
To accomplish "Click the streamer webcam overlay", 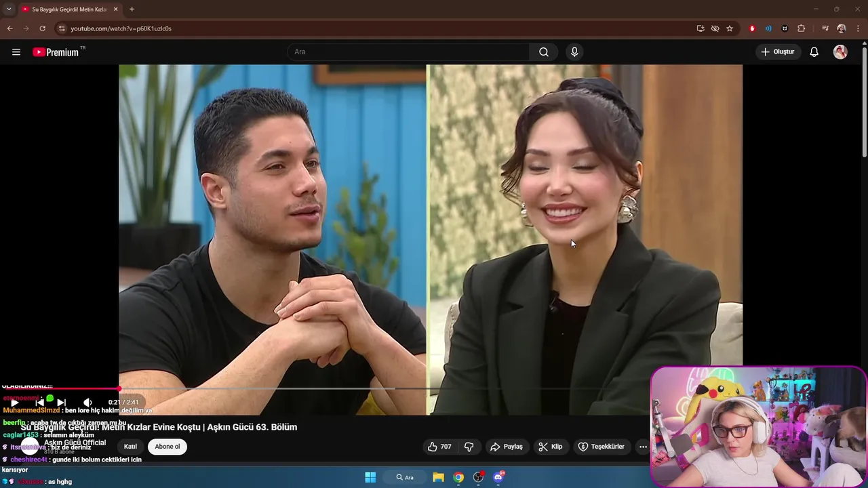I will [759, 426].
